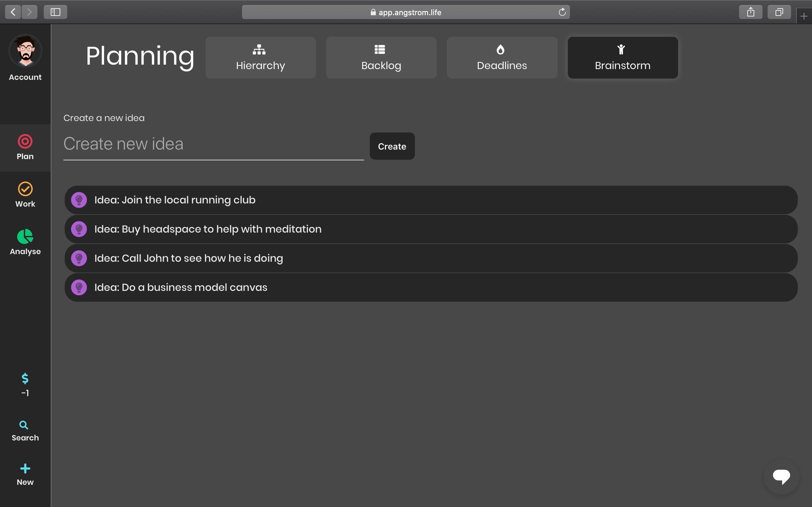The height and width of the screenshot is (507, 812).
Task: Switch to the Deadlines view
Action: pyautogui.click(x=501, y=57)
